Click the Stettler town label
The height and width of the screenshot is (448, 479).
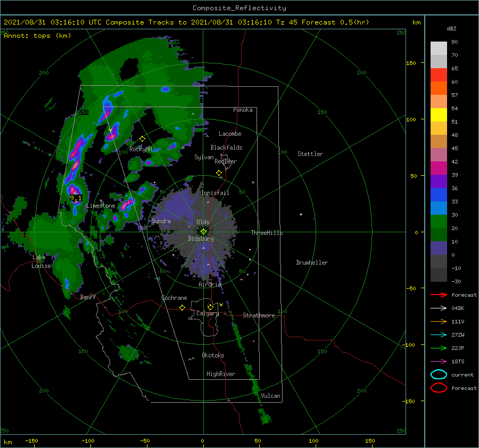coord(310,154)
